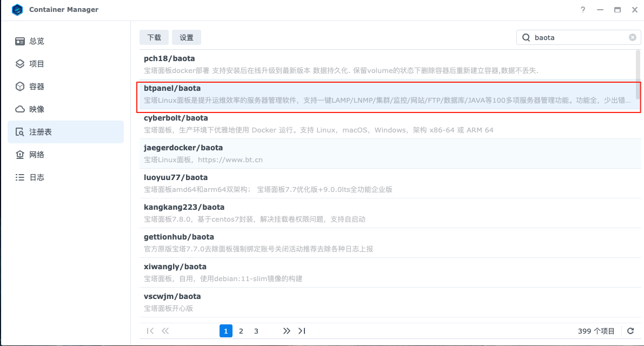Click the magnifier icon in search box
Viewport: 644px width, 346px height.
click(526, 37)
